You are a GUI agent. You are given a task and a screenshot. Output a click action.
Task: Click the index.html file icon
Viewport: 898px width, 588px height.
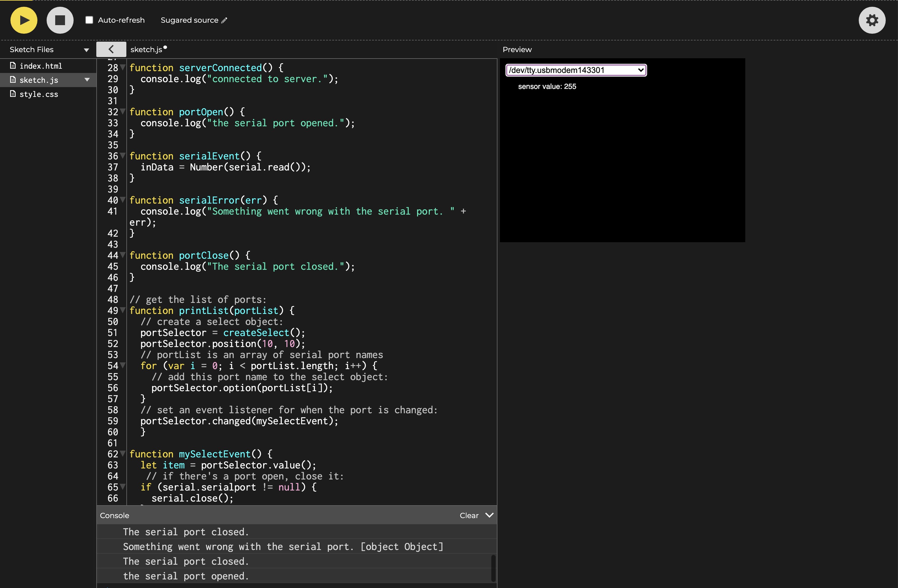(x=13, y=66)
